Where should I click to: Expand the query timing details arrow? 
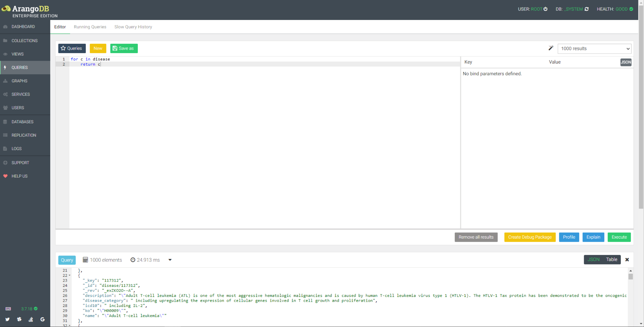coord(170,260)
